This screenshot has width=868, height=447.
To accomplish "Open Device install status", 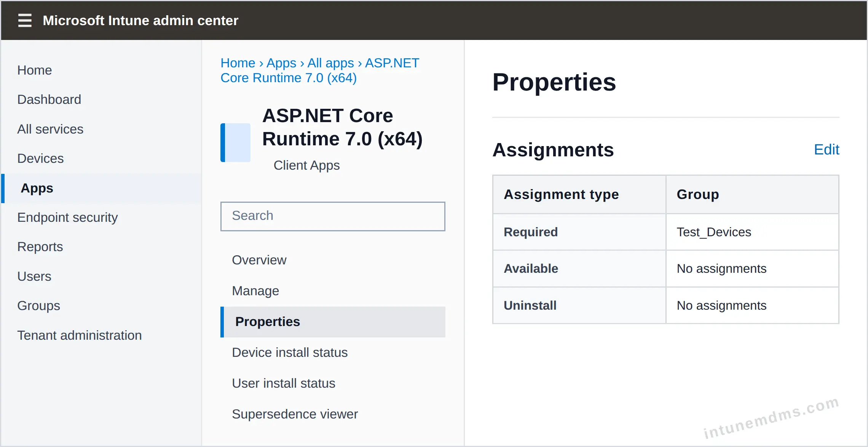I will [x=290, y=352].
